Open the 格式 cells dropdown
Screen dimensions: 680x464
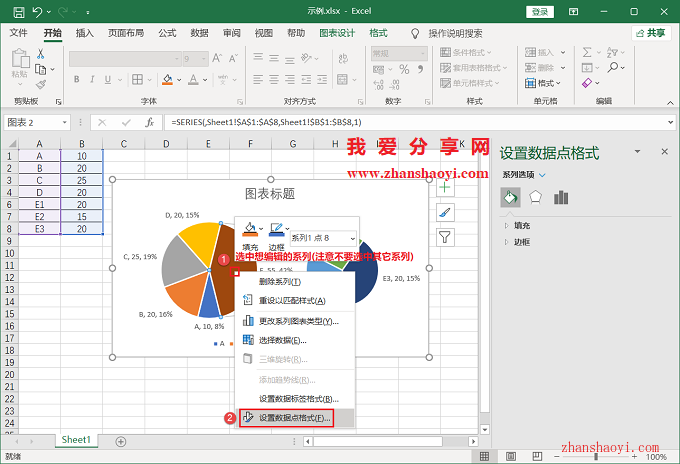543,83
